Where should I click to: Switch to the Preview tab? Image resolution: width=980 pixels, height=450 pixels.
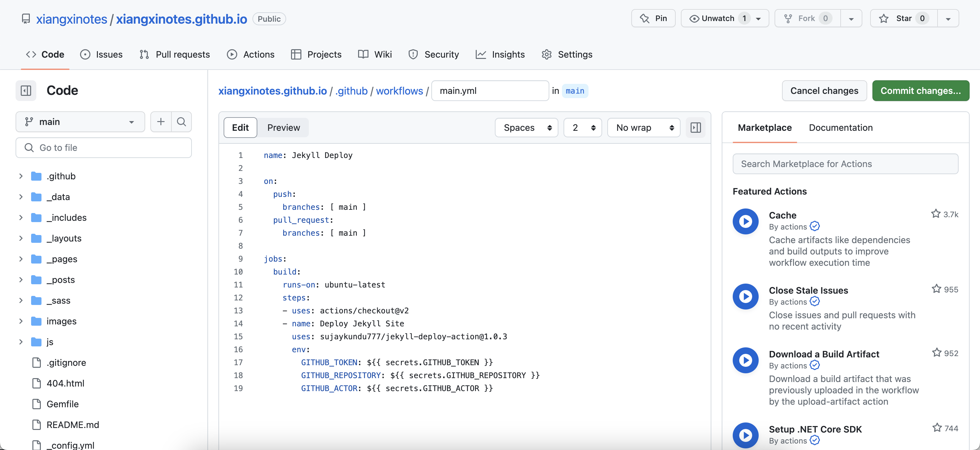point(283,127)
